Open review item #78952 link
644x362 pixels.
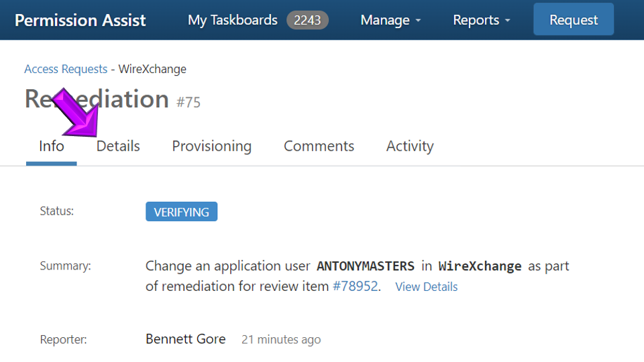pos(356,286)
